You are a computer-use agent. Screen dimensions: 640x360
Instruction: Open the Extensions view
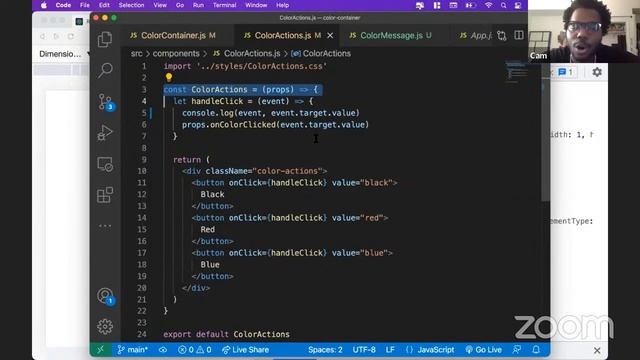tap(105, 195)
